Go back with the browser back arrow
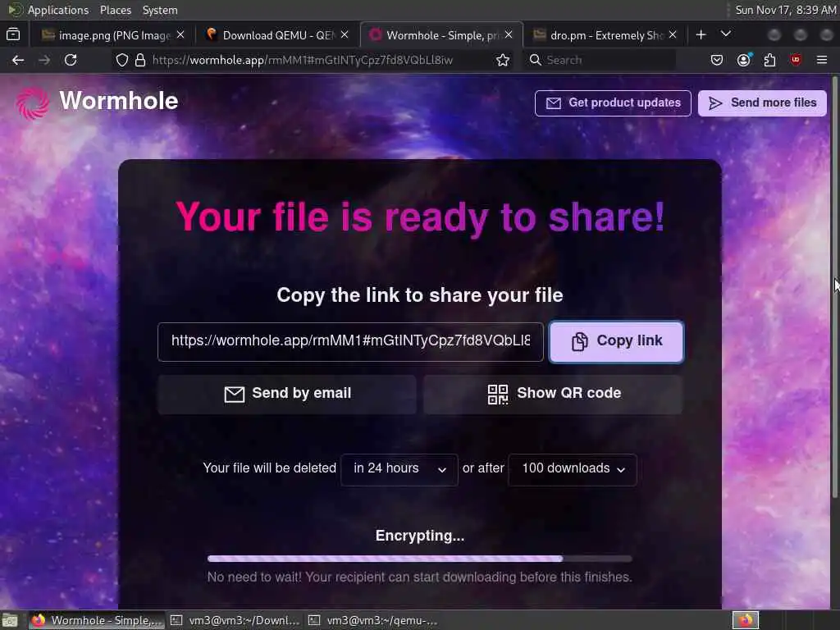Screen dimensions: 840x630 (x=18, y=60)
